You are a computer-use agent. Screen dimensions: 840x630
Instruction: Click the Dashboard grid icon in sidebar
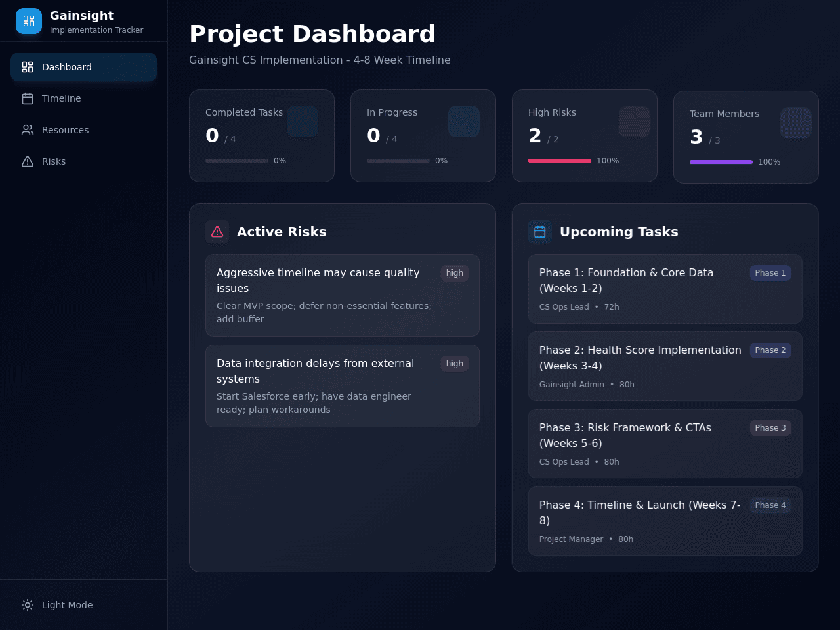pos(28,67)
